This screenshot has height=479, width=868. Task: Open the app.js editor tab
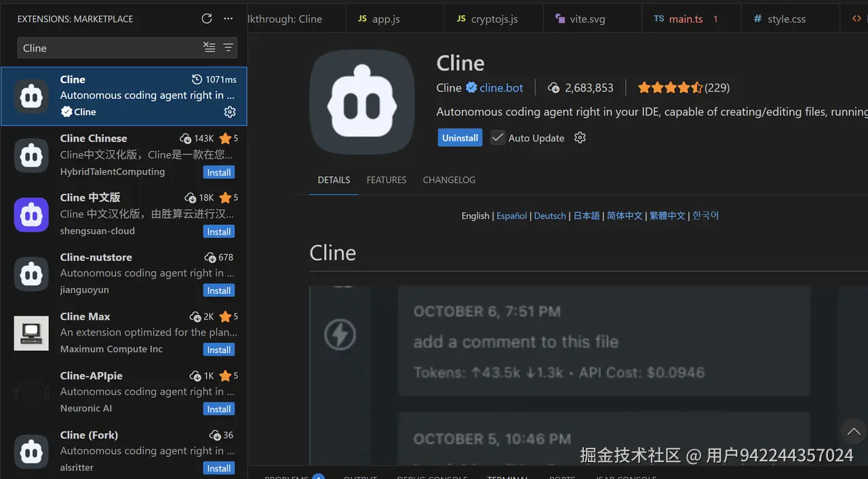[395, 18]
